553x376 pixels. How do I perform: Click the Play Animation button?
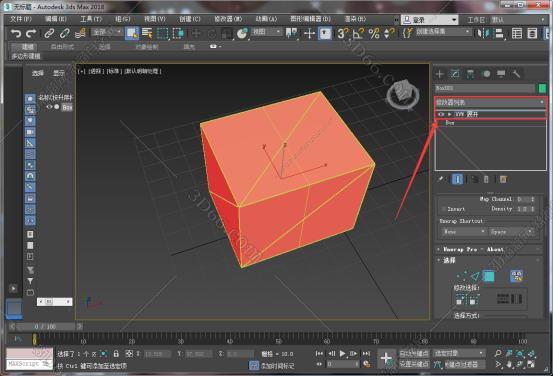342,353
